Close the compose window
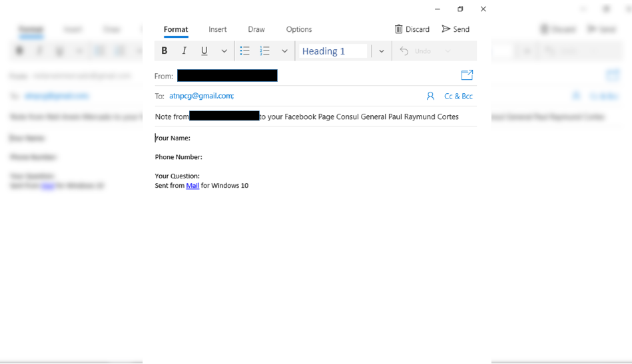Viewport: 632px width, 364px height. (x=483, y=9)
